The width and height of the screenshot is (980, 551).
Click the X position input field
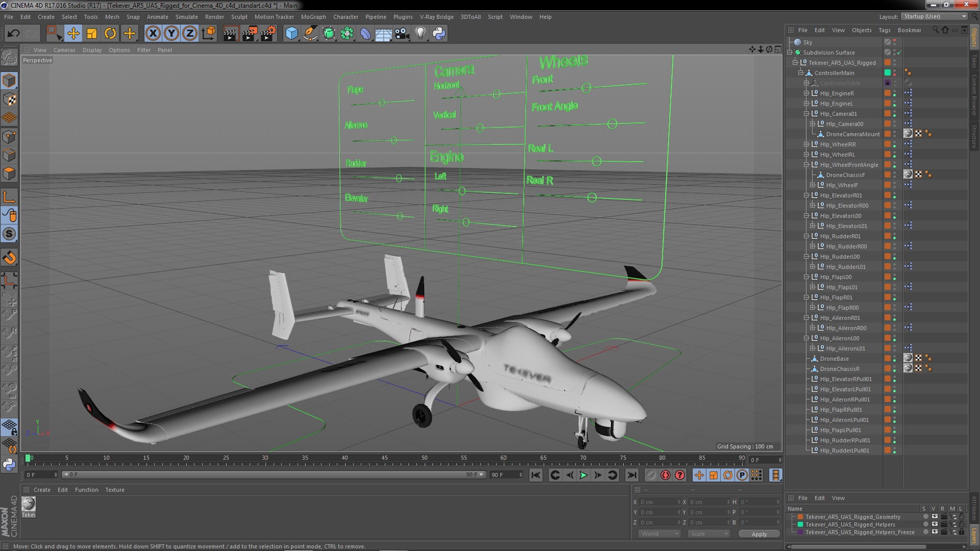(x=659, y=502)
